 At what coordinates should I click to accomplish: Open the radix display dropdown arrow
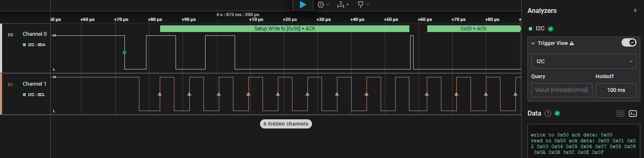click(328, 5)
